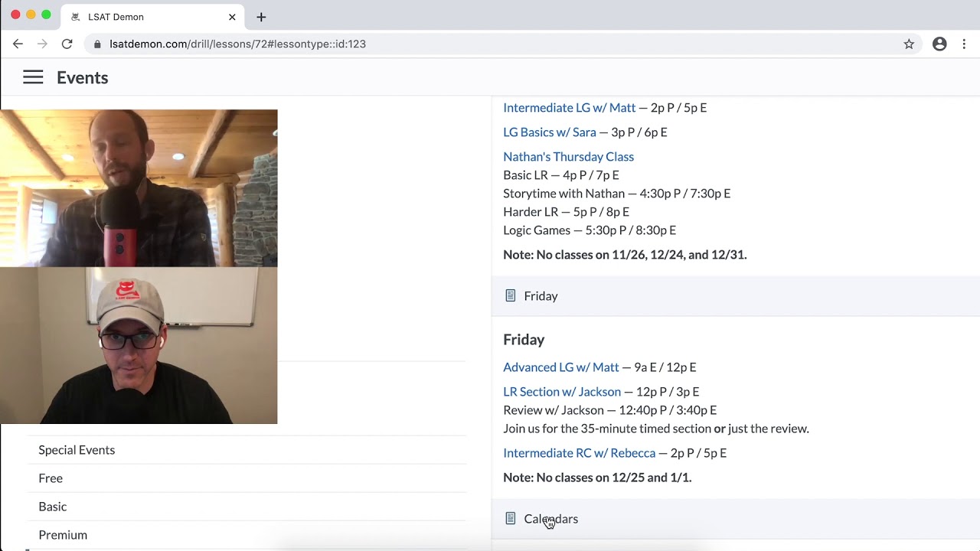The height and width of the screenshot is (551, 980).
Task: Click the Calendars section document icon
Action: click(511, 518)
